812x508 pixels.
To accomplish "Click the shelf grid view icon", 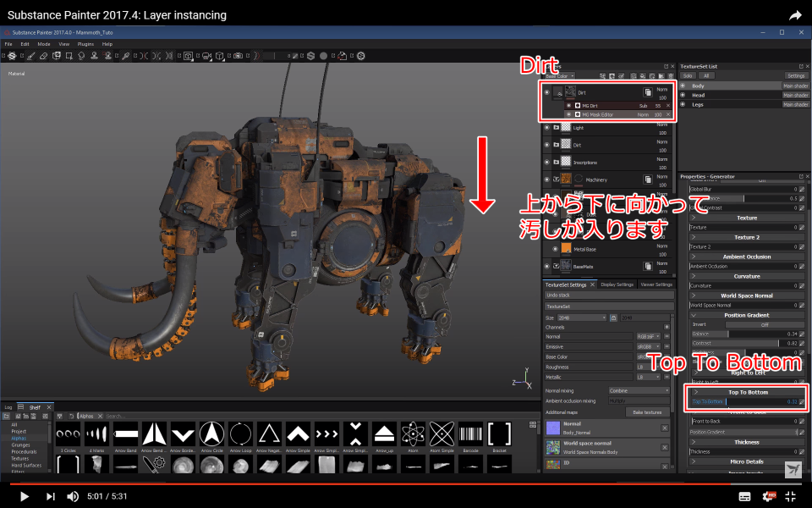I will [x=533, y=424].
